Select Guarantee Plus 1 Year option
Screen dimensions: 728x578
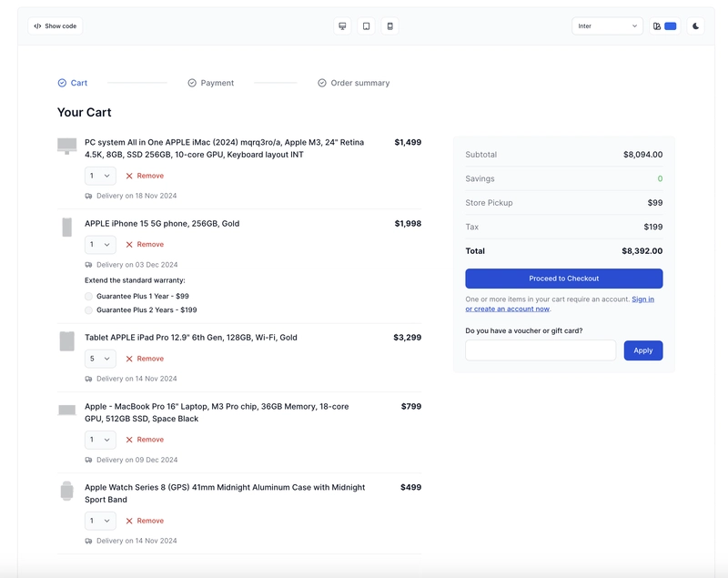point(88,296)
